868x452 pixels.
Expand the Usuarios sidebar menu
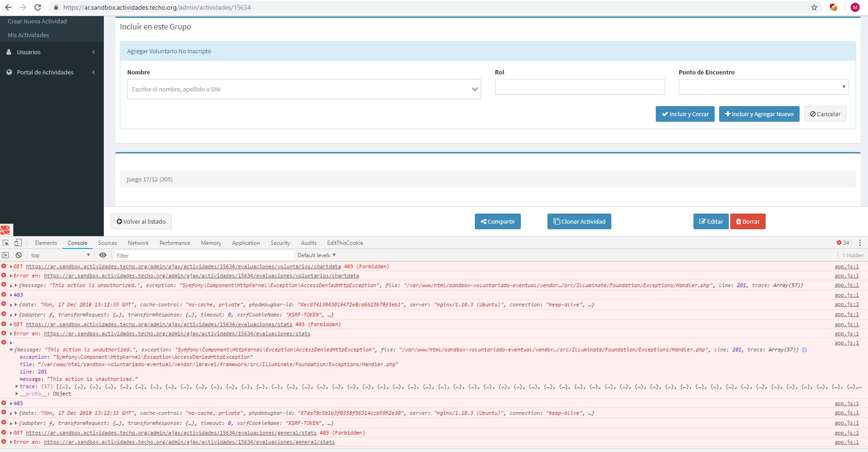(x=51, y=52)
